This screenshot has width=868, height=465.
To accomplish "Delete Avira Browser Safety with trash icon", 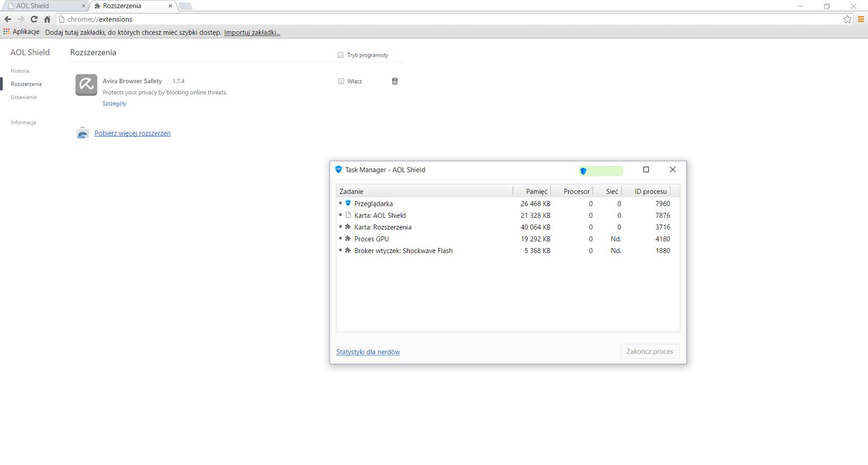I will pyautogui.click(x=395, y=81).
